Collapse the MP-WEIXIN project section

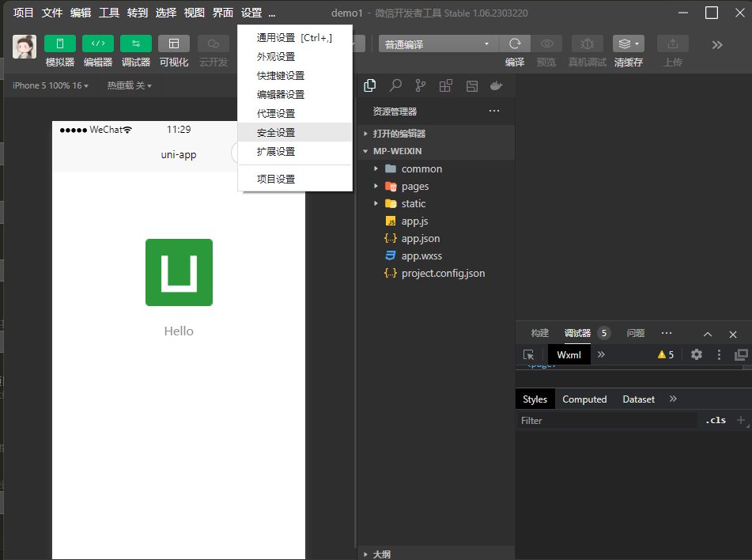point(436,150)
